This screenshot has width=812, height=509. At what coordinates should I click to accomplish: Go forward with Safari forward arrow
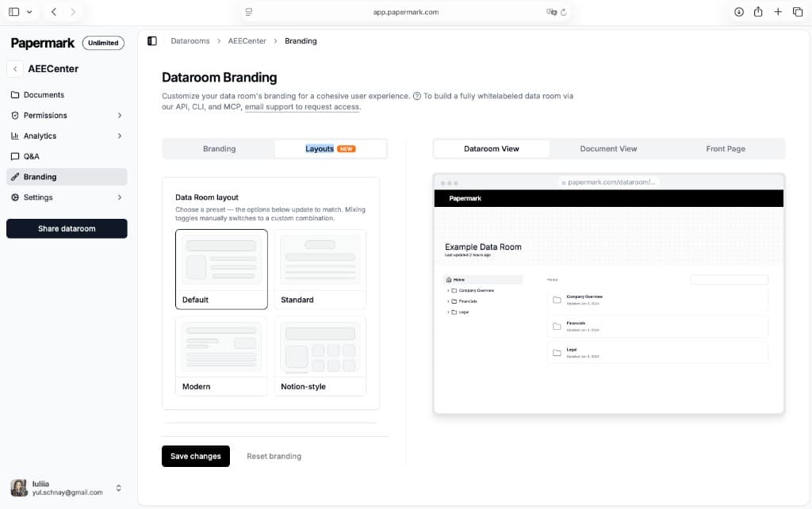coord(73,12)
